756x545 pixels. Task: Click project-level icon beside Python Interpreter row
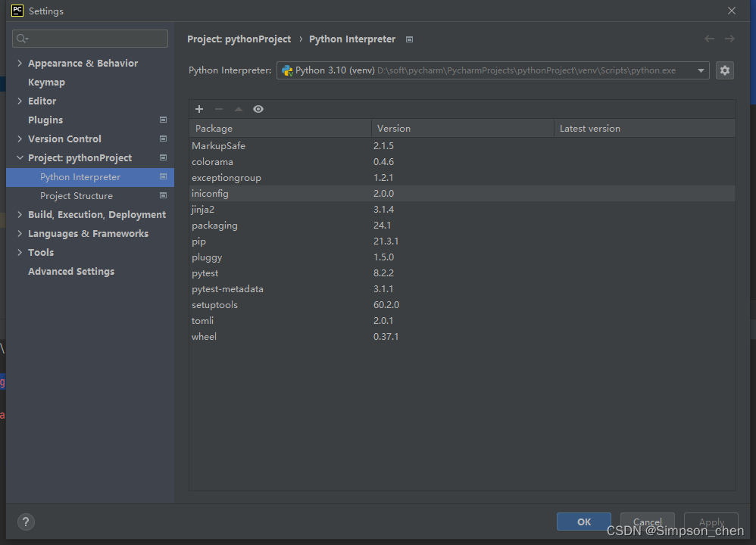[x=163, y=177]
